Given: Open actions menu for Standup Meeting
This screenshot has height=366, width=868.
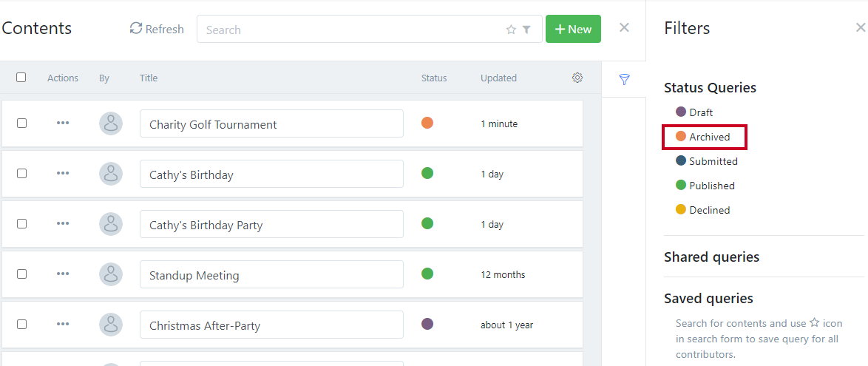Looking at the screenshot, I should [x=63, y=274].
